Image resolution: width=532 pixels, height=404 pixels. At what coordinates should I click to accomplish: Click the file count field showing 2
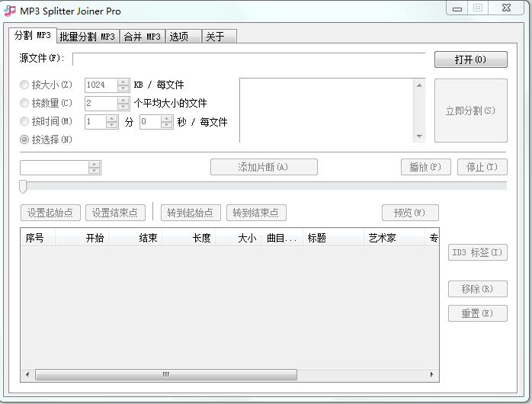pyautogui.click(x=101, y=103)
